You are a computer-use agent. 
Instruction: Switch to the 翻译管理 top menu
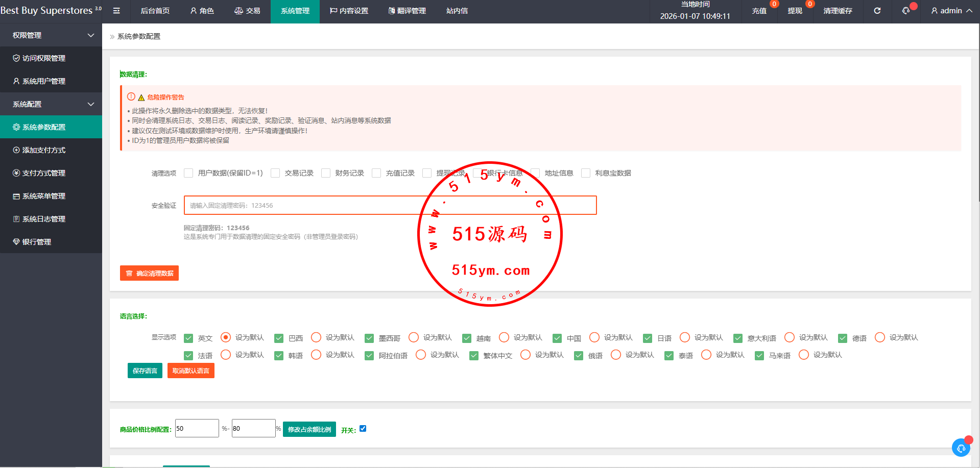(x=407, y=11)
